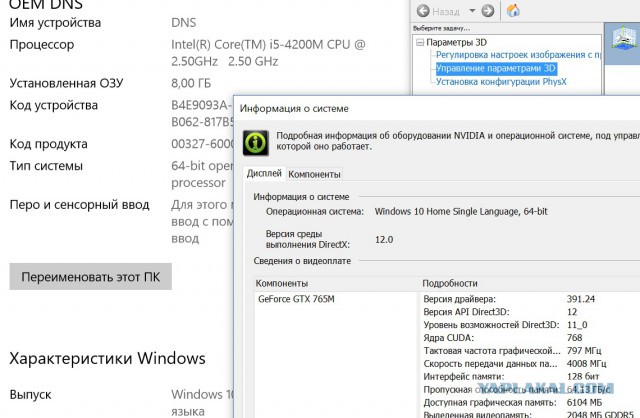
Task: Click the Back arrow in NVIDIA panel
Action: (x=423, y=11)
